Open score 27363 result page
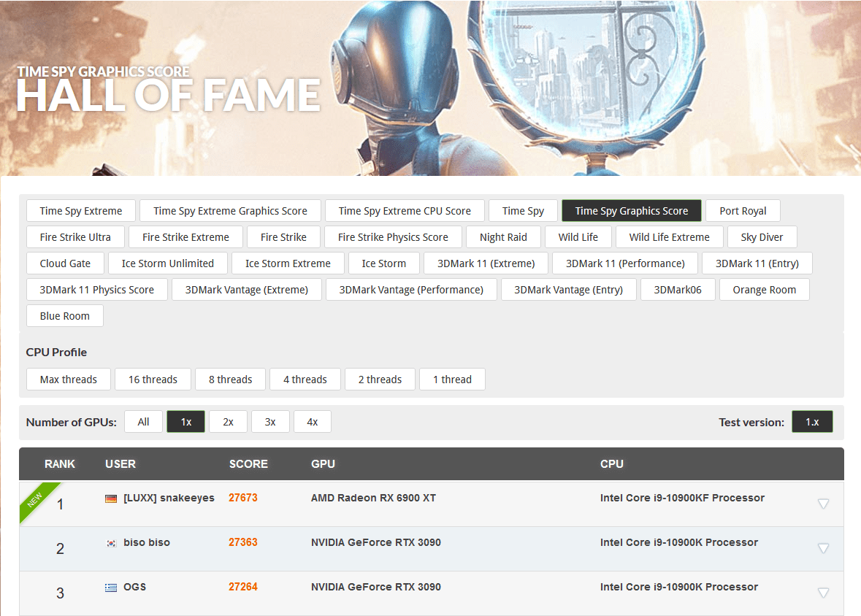The width and height of the screenshot is (861, 616). pyautogui.click(x=242, y=542)
